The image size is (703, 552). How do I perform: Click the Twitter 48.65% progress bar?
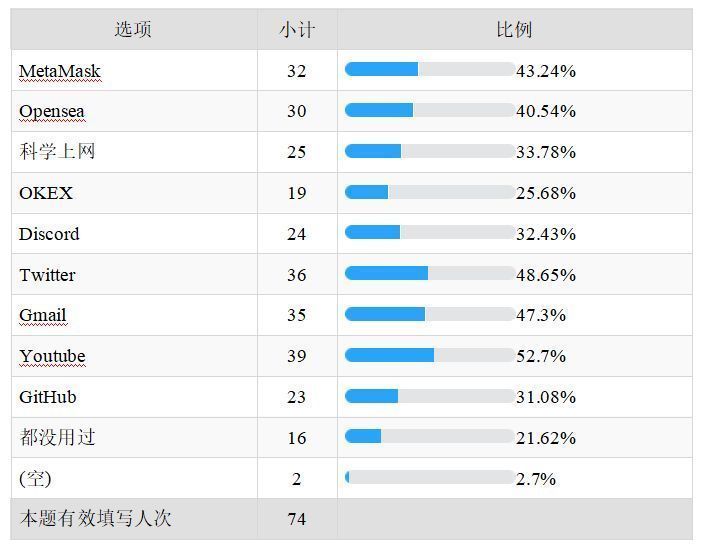pyautogui.click(x=429, y=274)
